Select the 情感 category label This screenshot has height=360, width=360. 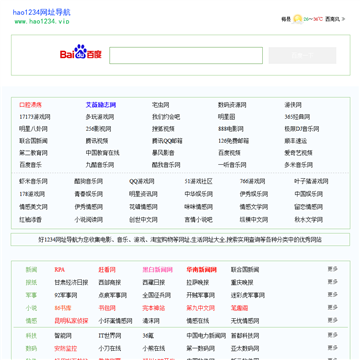[31, 321]
